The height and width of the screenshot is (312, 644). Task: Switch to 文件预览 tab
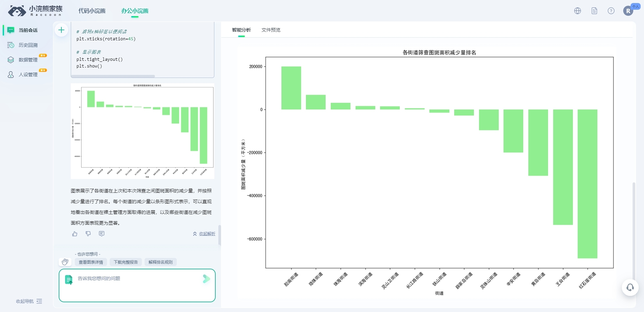[x=271, y=30]
